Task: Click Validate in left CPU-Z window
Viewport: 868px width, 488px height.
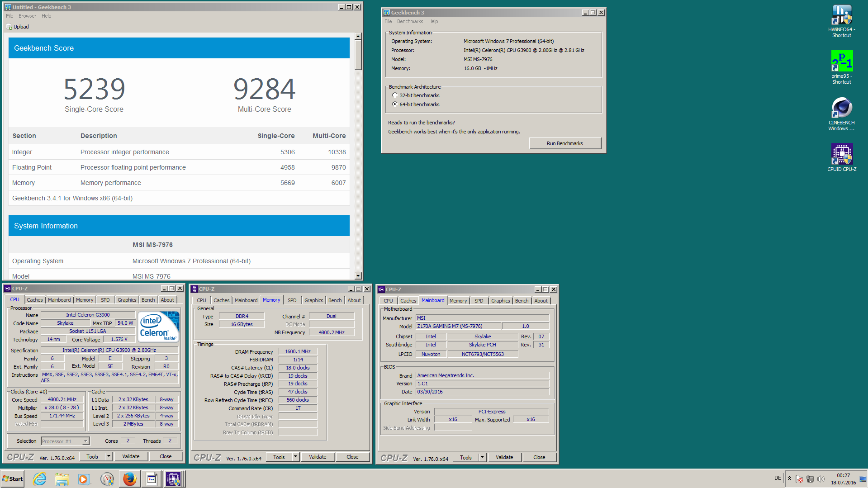Action: point(131,456)
